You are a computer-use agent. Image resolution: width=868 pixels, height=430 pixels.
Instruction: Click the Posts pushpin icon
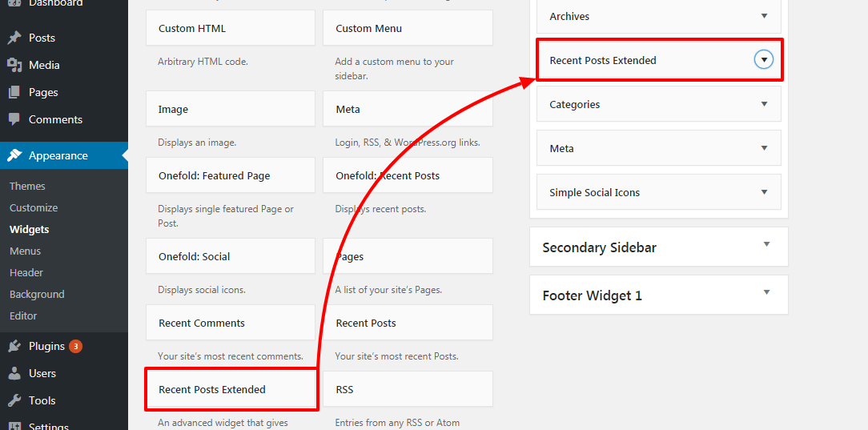click(x=14, y=38)
